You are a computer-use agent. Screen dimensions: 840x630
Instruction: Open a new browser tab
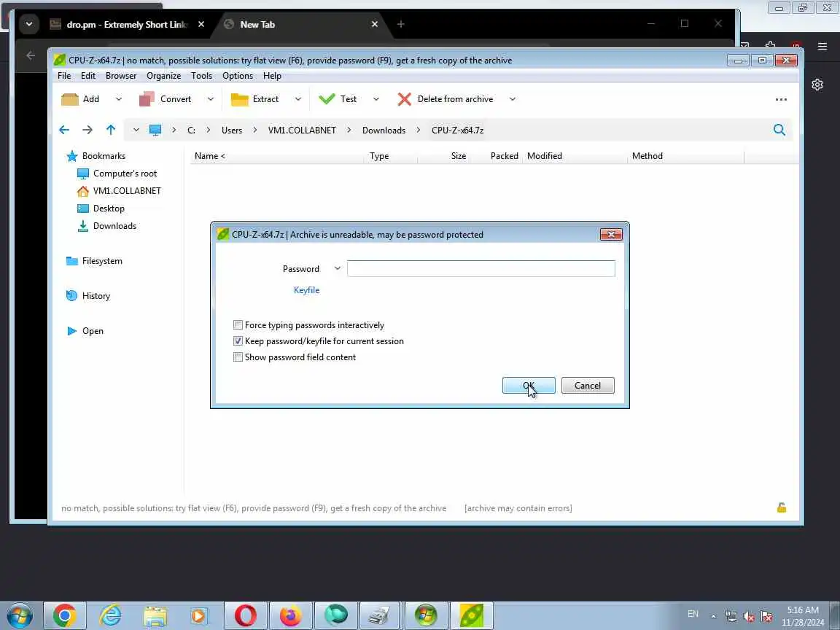pos(401,24)
